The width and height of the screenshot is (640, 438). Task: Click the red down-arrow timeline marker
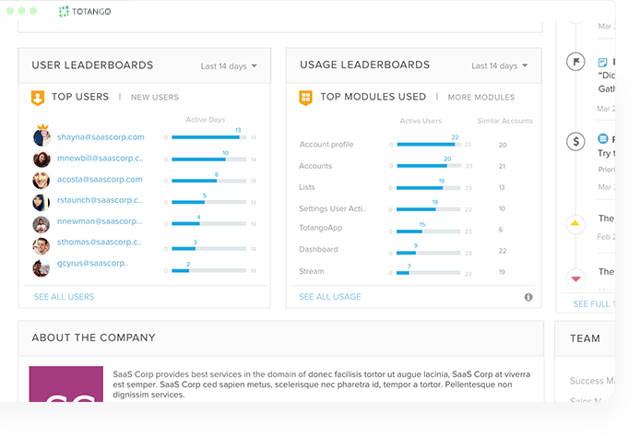point(576,279)
